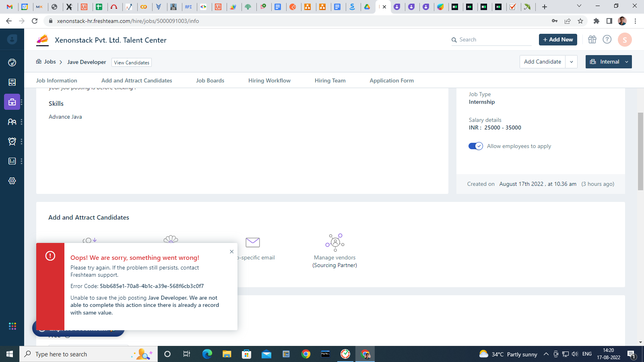Click the red error alert exclamation icon
Screen dimensions: 644x362
[50, 256]
